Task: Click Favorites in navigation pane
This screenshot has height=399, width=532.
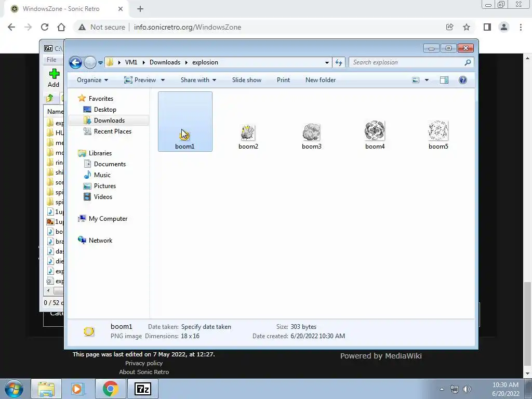Action: coord(101,98)
